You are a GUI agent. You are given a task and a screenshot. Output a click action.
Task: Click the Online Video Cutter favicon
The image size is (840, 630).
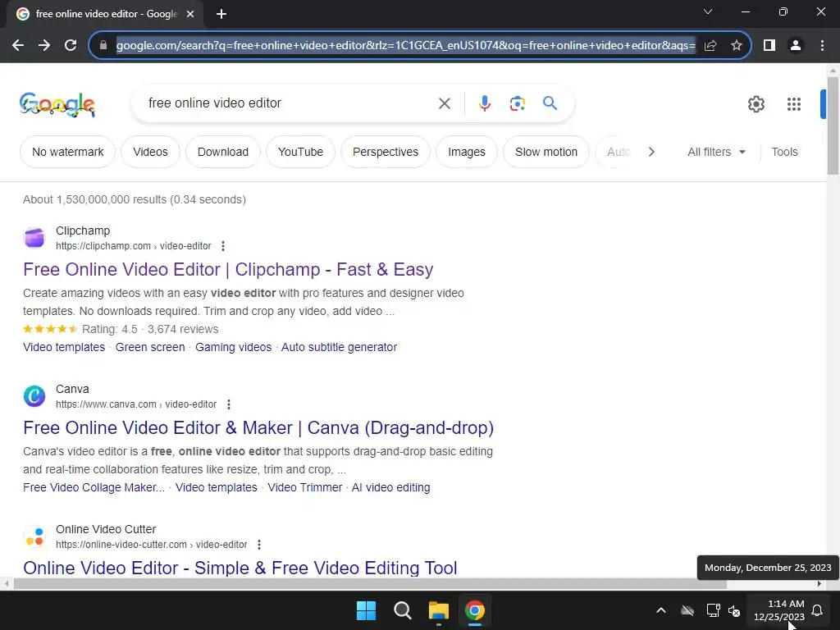(34, 536)
